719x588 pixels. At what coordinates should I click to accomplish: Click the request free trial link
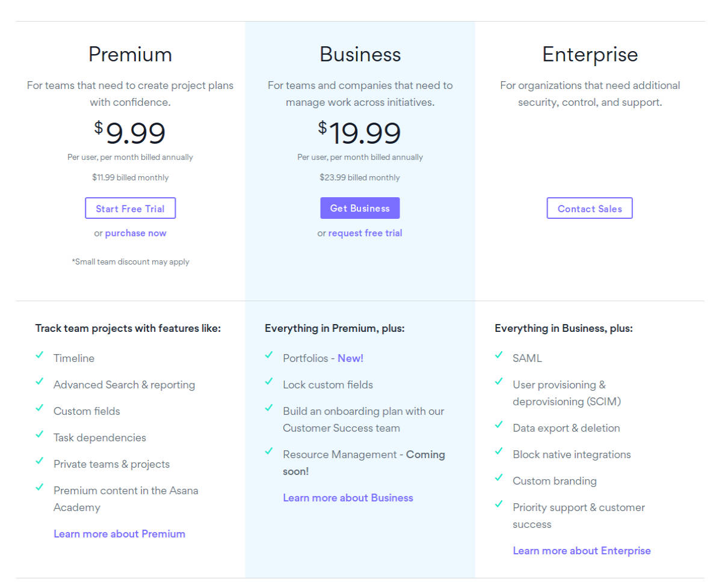coord(365,233)
